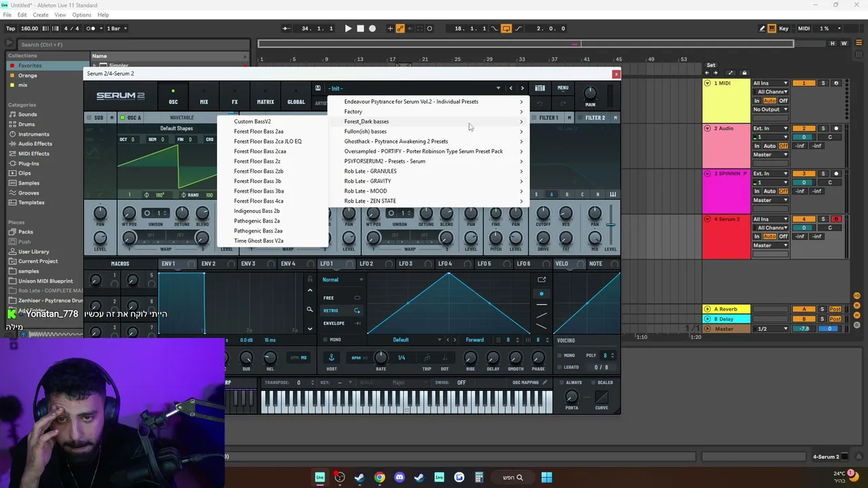Enable the arrangement Loop switch
868x488 pixels.
pyautogui.click(x=506, y=28)
